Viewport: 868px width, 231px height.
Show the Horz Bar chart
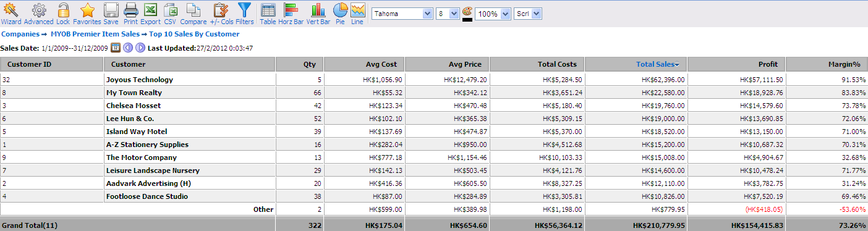[x=291, y=13]
